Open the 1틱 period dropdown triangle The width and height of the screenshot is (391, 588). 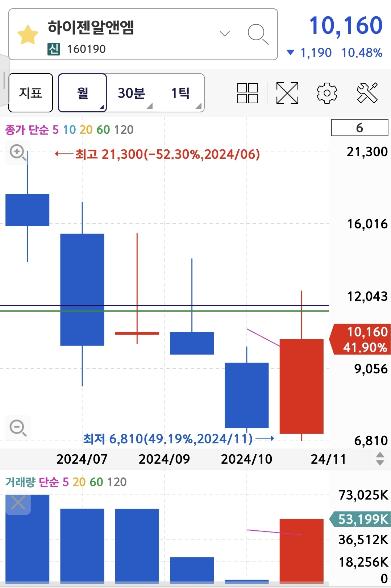click(x=198, y=106)
